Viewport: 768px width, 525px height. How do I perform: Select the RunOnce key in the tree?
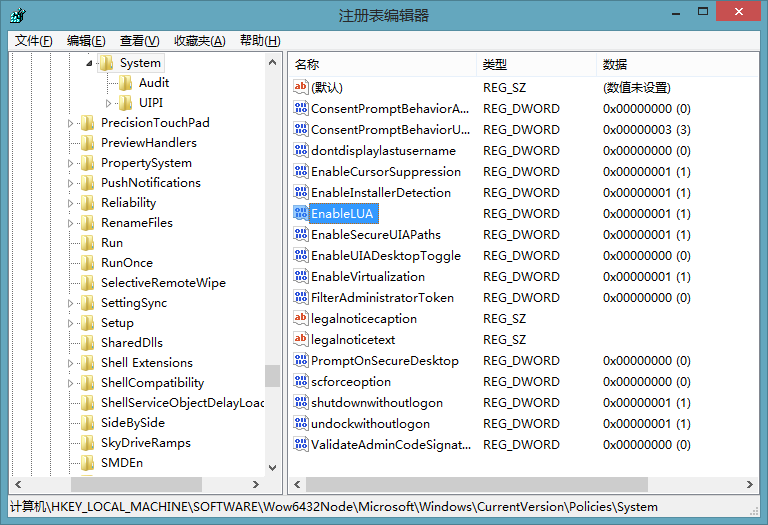(x=127, y=263)
